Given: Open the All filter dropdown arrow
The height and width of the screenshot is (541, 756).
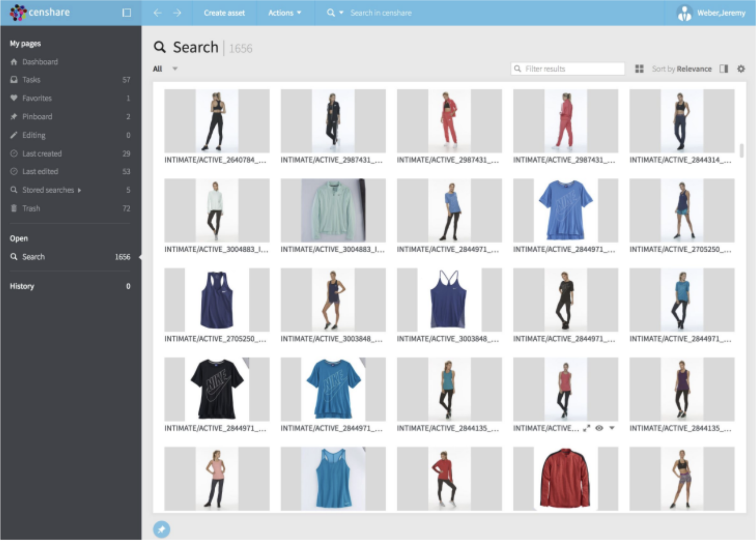Looking at the screenshot, I should point(175,69).
